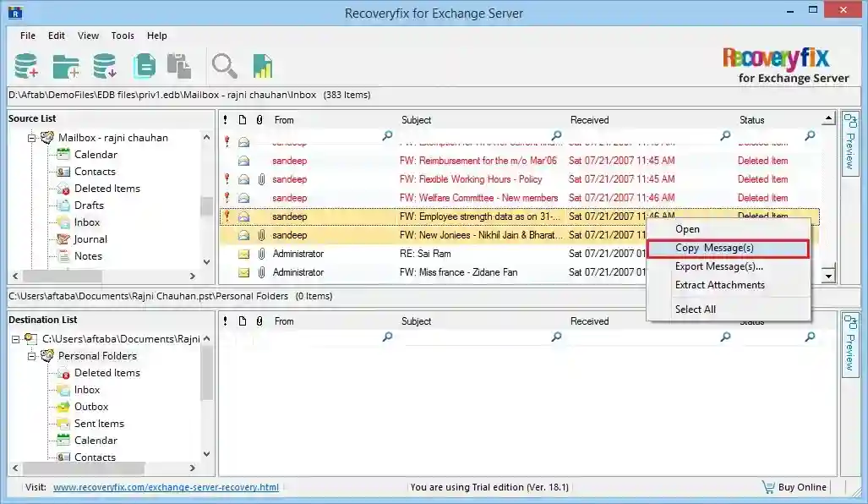Select FW: New Joniees - Nikhil Jain message
Image resolution: width=868 pixels, height=504 pixels.
click(x=481, y=235)
